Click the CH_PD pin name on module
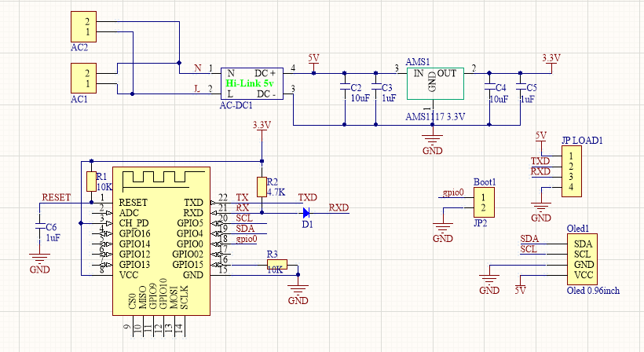 point(134,223)
